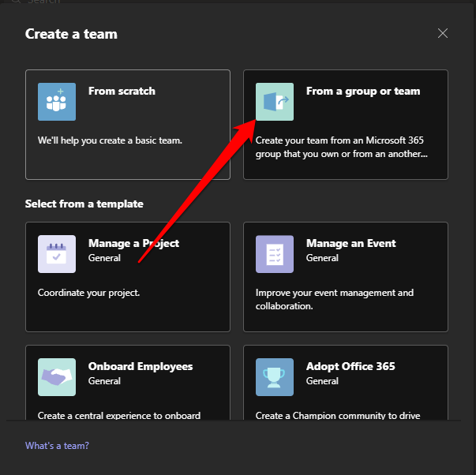Click the Manage an Event checklist icon

(x=275, y=254)
